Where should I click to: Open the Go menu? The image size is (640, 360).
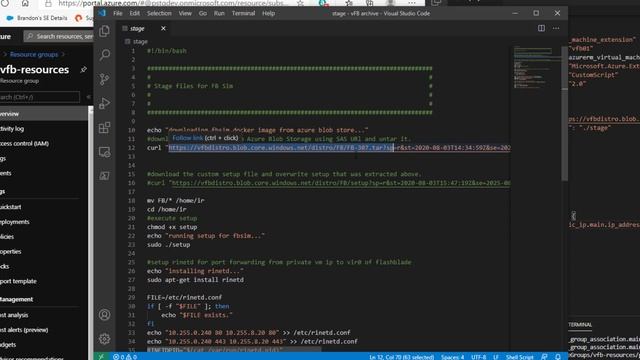pyautogui.click(x=203, y=13)
